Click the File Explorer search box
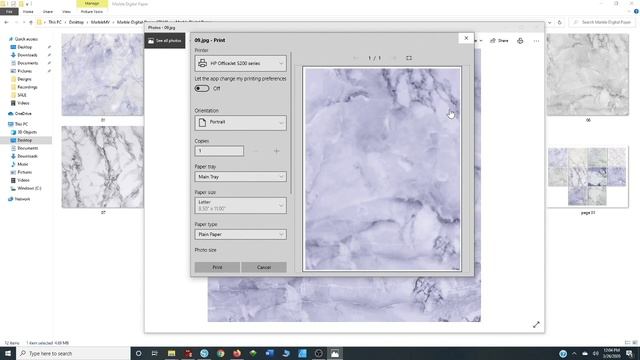Viewport: 640px width, 360px height. pos(602,22)
